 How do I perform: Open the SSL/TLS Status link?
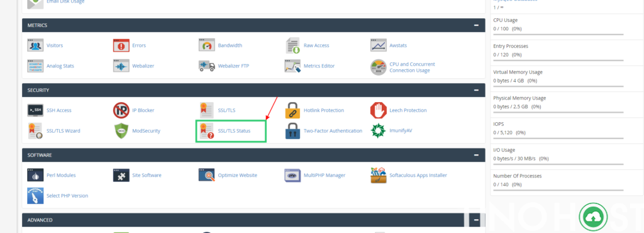point(234,131)
